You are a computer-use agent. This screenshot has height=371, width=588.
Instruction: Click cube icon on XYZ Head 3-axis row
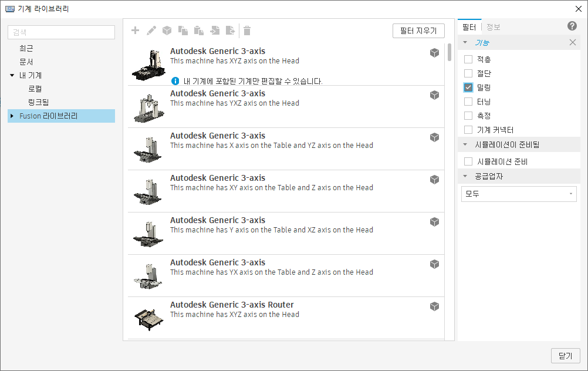tap(434, 53)
